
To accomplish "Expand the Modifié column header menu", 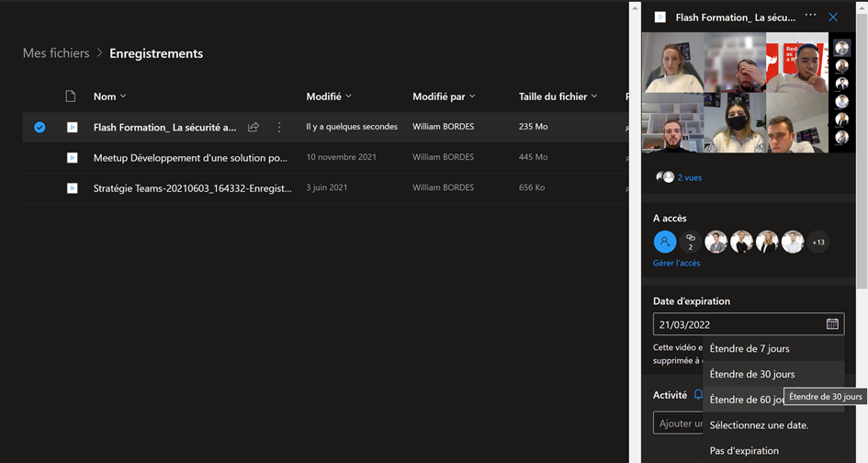I will [328, 96].
